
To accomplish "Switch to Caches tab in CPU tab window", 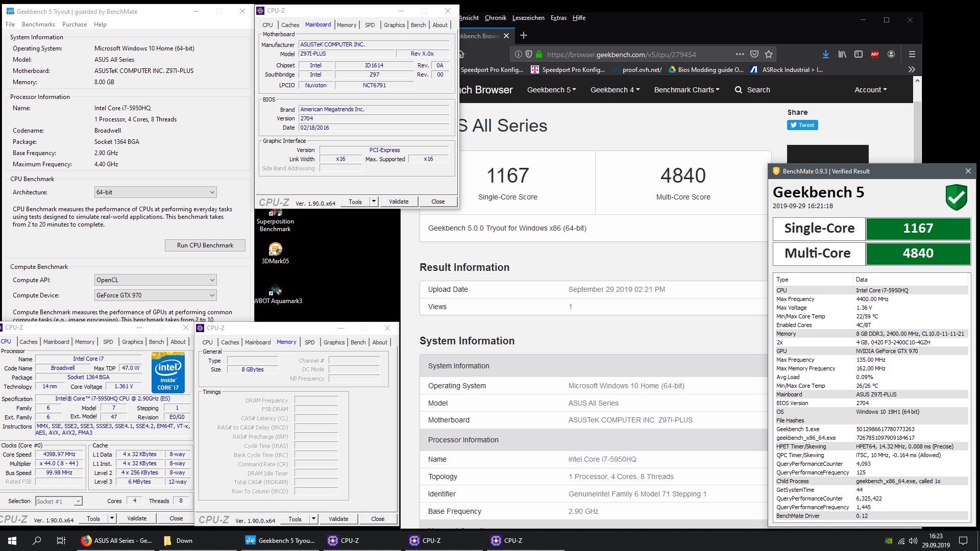I will (x=29, y=342).
